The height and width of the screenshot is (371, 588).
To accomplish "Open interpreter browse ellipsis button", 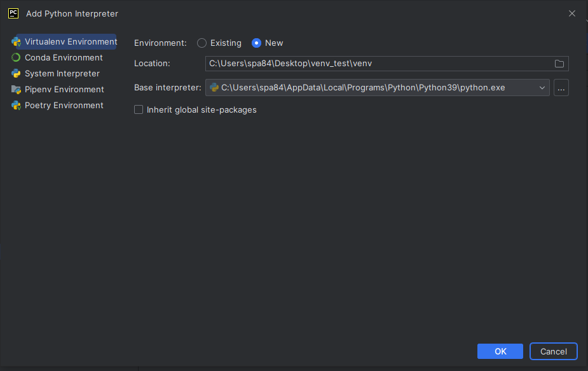I will tap(561, 87).
